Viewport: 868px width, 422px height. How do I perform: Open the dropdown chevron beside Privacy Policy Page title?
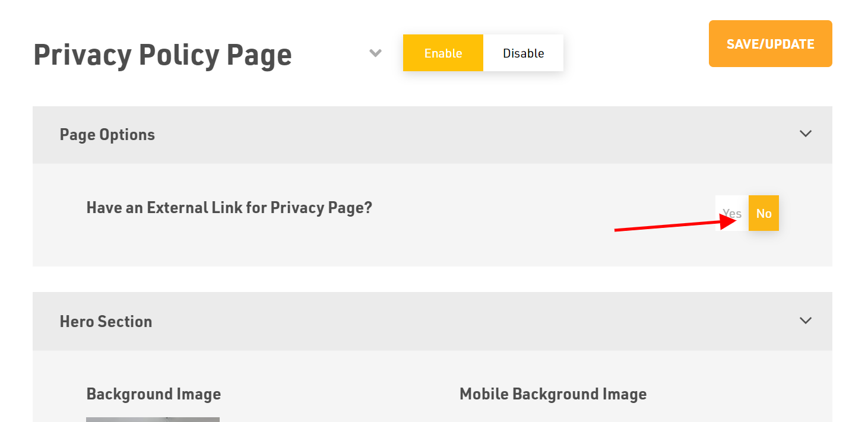click(375, 53)
